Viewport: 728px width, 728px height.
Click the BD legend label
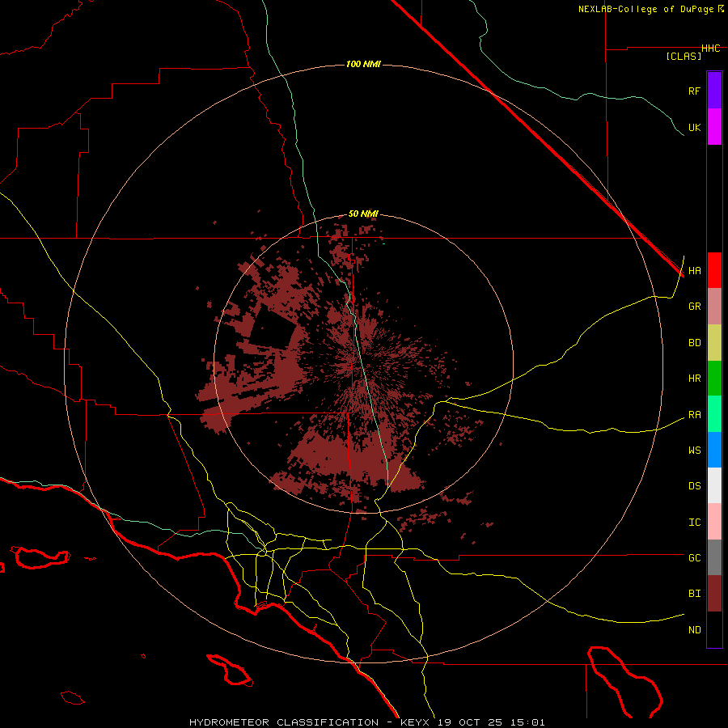tap(694, 343)
